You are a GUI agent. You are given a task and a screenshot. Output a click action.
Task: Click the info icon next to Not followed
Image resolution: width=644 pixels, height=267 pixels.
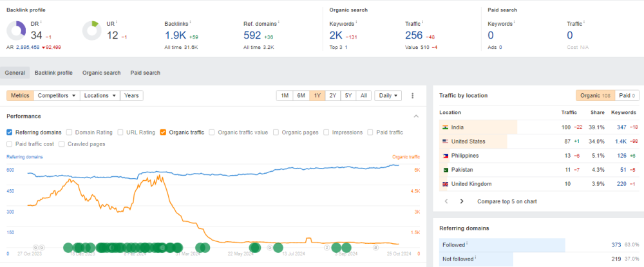click(476, 258)
